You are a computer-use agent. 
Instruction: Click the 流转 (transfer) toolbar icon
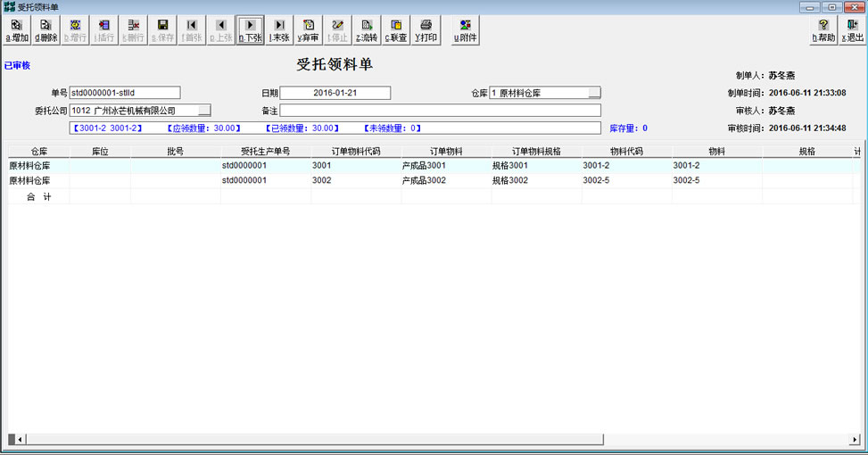367,30
